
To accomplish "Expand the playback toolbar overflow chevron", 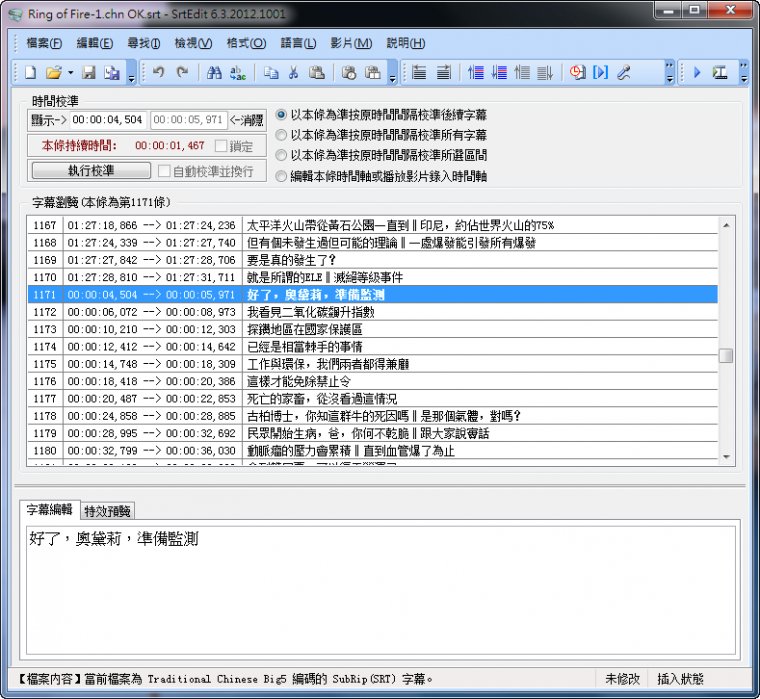I will pos(744,73).
